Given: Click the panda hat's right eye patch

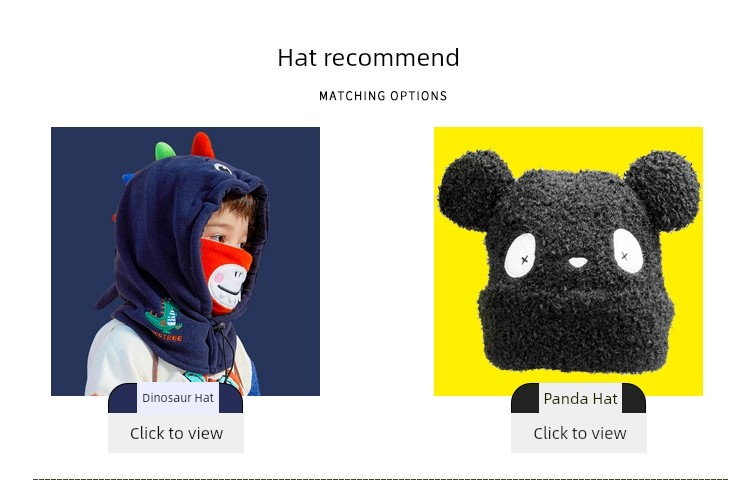Looking at the screenshot, I should [628, 251].
